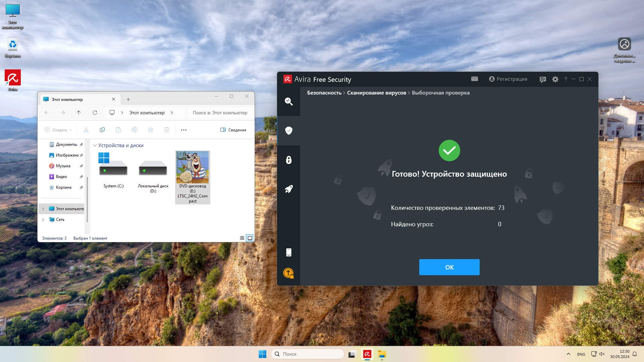Click the Avira feedback chat icon

pyautogui.click(x=542, y=79)
